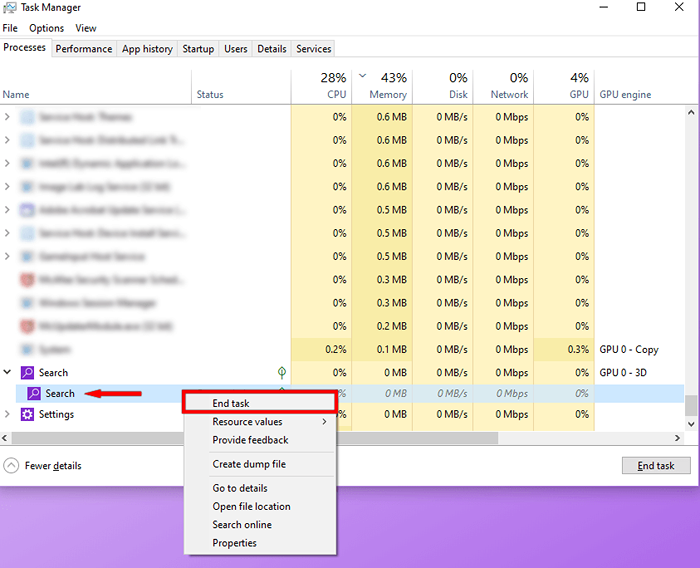
Task: Select the Processes tab
Action: click(x=25, y=47)
